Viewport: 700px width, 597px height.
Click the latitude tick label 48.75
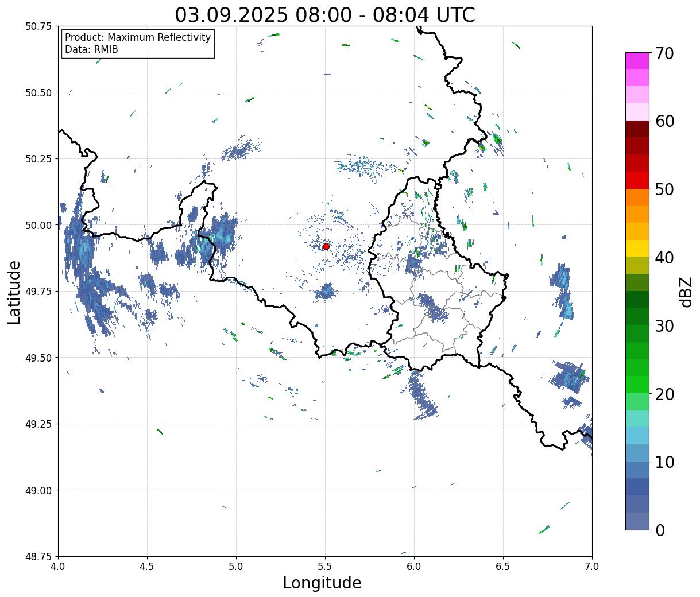pyautogui.click(x=38, y=556)
